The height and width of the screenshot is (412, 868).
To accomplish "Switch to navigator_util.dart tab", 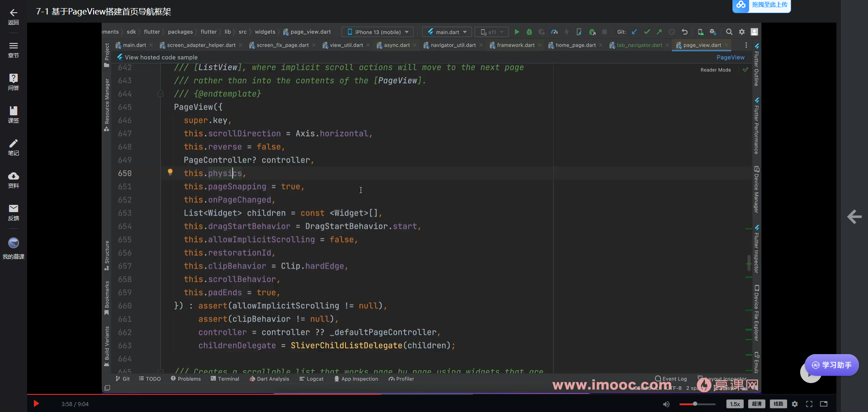I will [x=453, y=45].
